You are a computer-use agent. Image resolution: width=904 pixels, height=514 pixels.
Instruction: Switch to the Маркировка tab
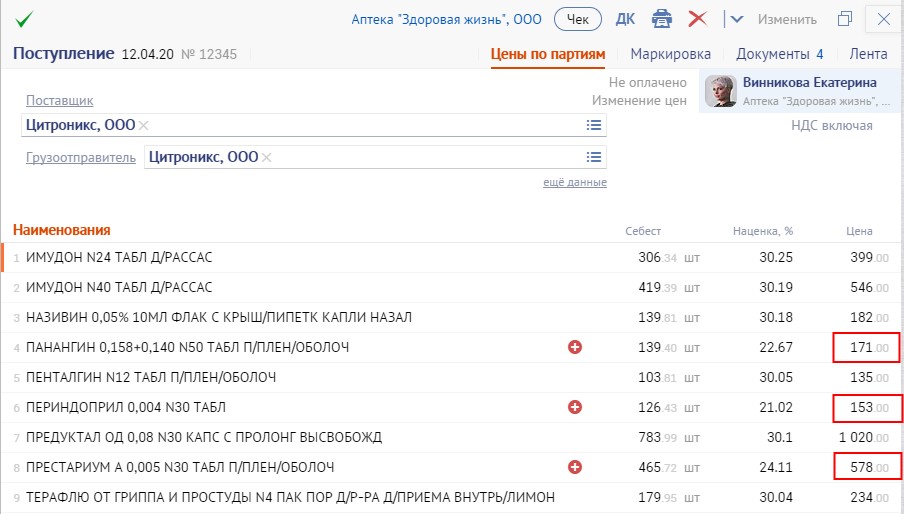coord(670,54)
